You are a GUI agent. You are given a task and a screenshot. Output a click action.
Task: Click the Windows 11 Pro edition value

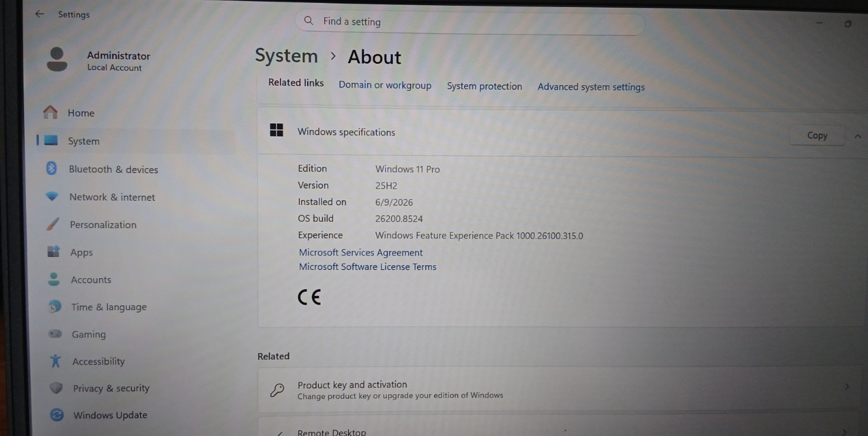point(407,169)
